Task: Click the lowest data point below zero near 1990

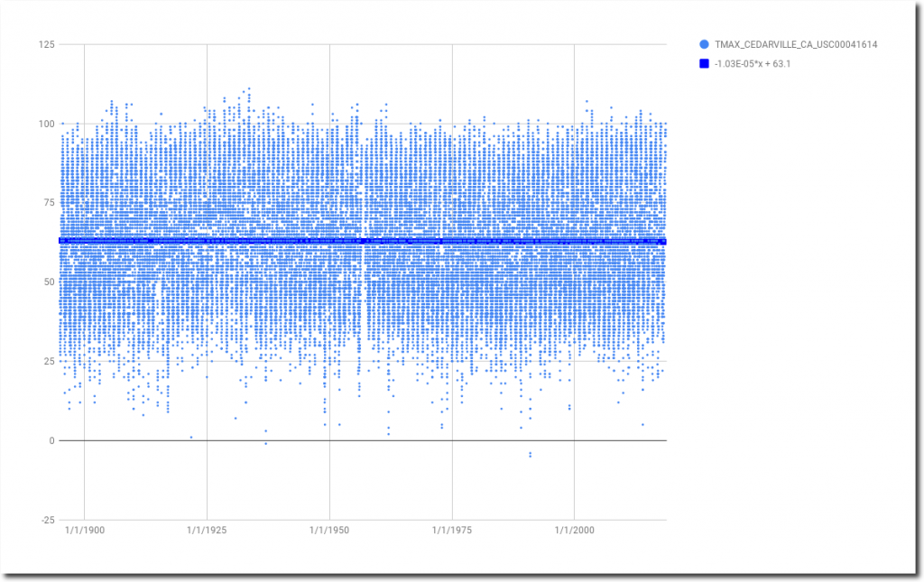Action: [x=530, y=456]
